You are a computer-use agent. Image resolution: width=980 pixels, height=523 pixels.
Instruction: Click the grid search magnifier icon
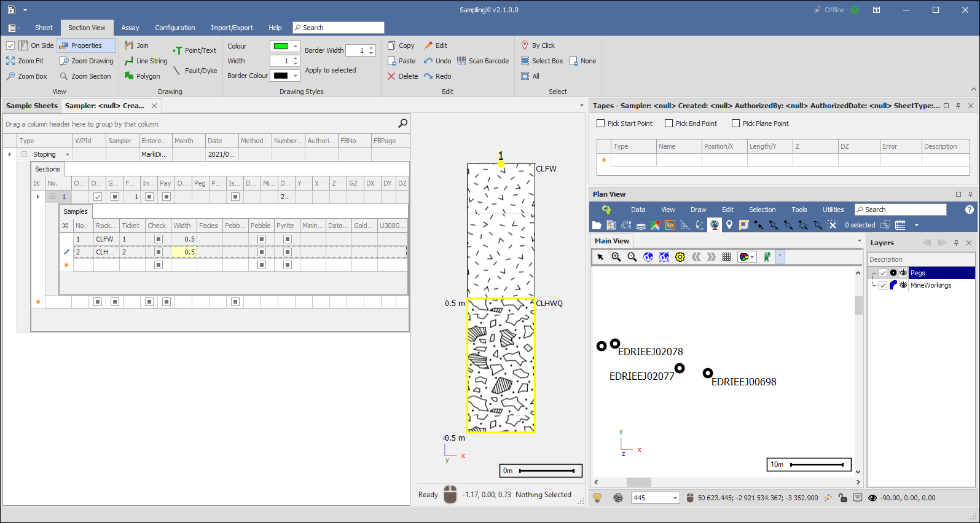(x=402, y=124)
